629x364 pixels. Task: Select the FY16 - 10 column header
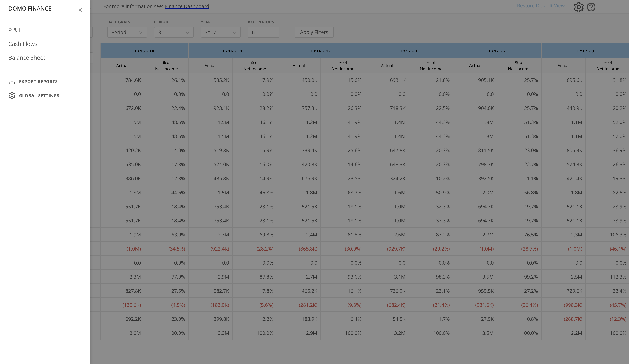click(x=144, y=51)
